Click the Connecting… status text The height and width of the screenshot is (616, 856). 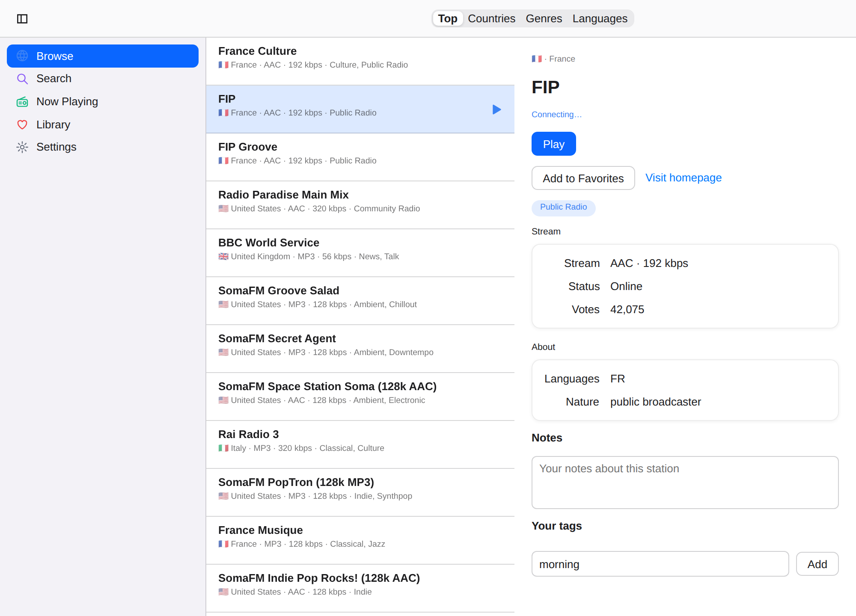pyautogui.click(x=556, y=115)
